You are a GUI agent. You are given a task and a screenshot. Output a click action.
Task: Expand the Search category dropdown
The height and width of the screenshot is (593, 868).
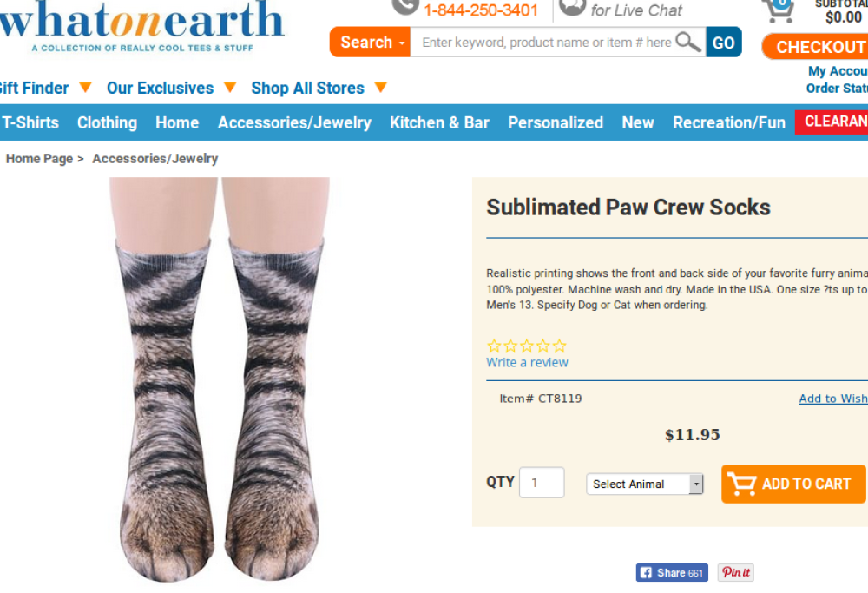pyautogui.click(x=370, y=42)
